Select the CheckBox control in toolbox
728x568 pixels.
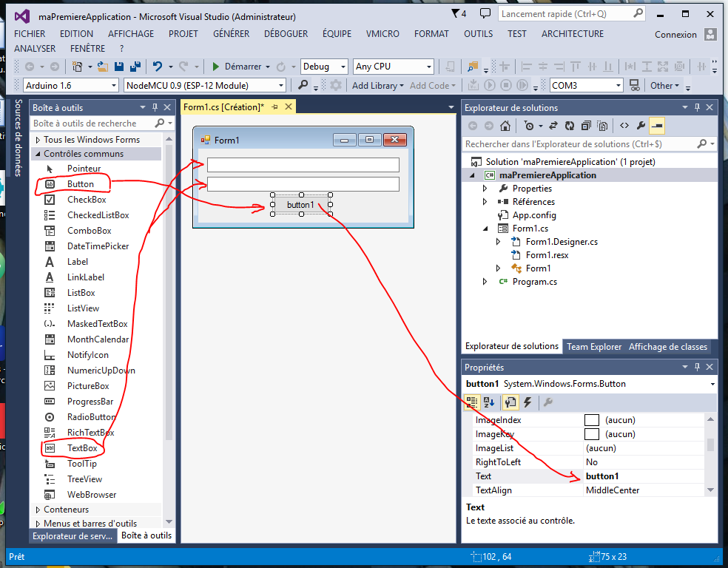pyautogui.click(x=87, y=200)
